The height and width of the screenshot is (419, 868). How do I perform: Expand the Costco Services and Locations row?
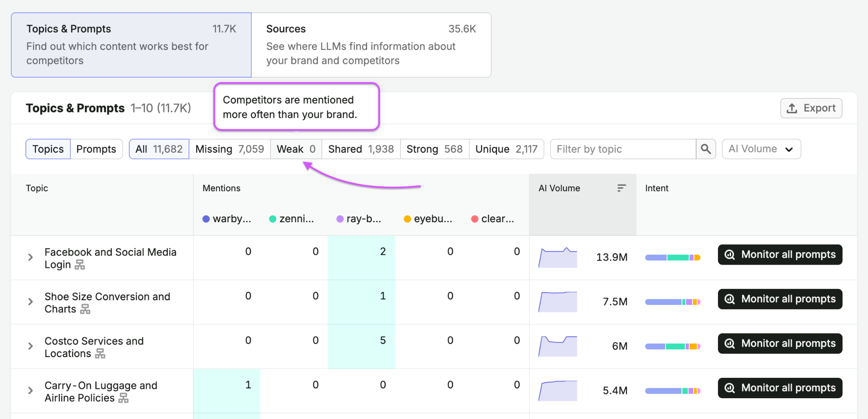click(31, 346)
